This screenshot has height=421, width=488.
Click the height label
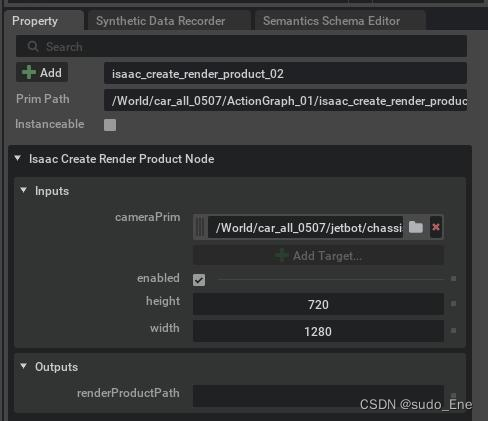163,301
